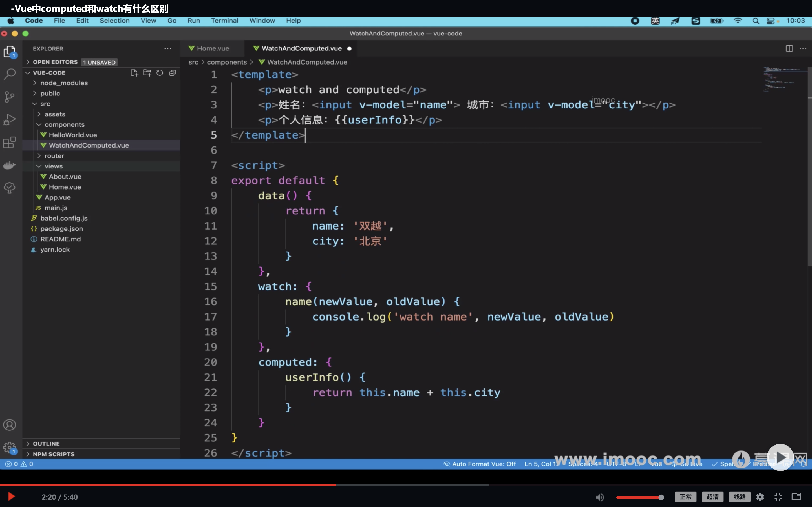Refresh the explorer file tree
The image size is (812, 507).
(160, 73)
